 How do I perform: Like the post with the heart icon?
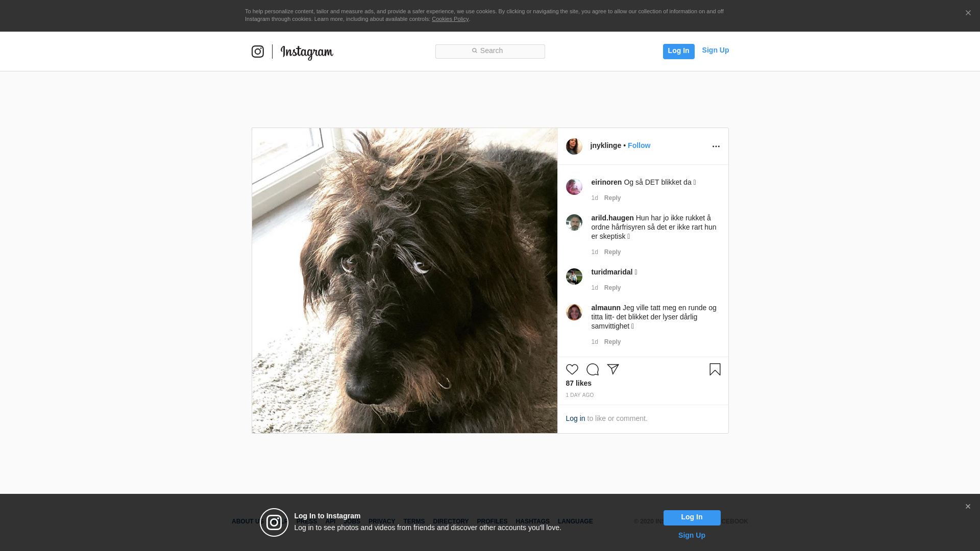click(572, 369)
